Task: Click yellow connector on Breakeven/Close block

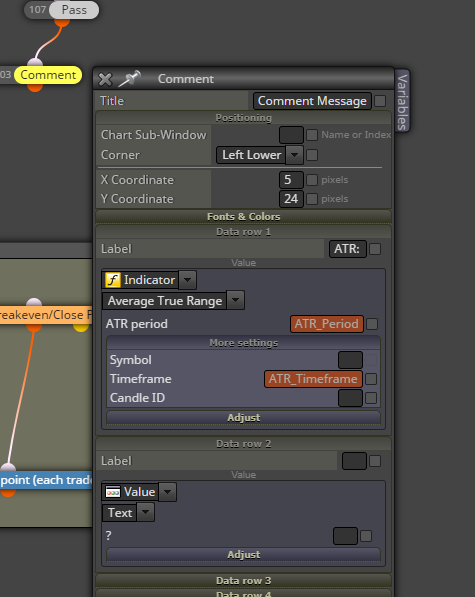Action: (81, 327)
